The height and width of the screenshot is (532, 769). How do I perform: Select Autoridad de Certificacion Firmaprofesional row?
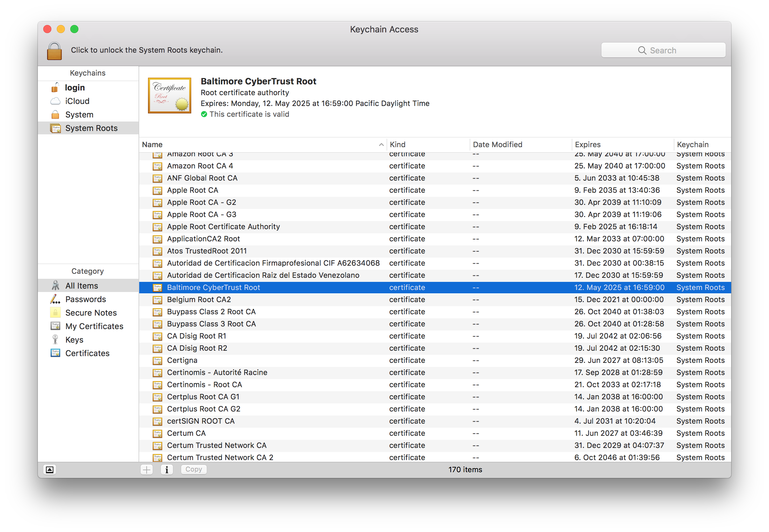[x=435, y=263]
